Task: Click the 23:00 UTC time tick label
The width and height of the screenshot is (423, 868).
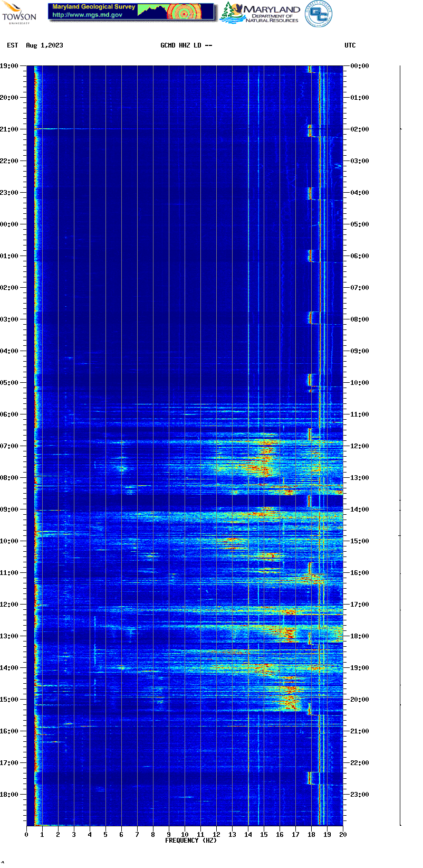Action: [x=360, y=795]
